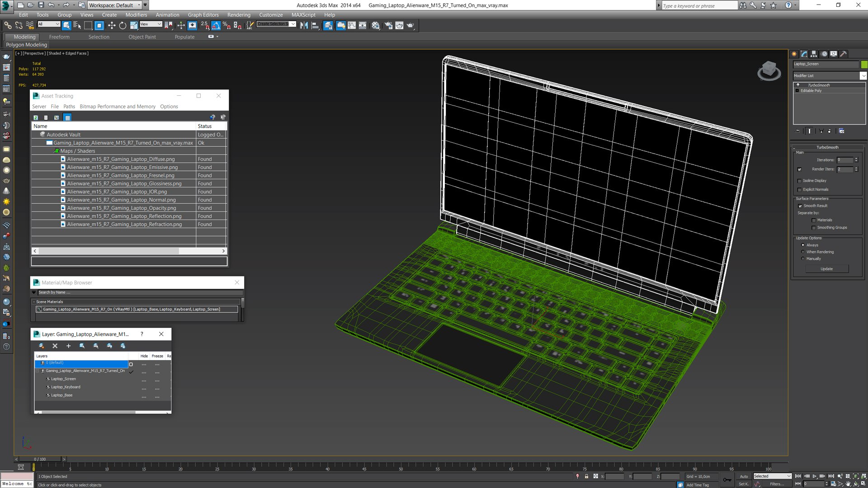Switch to the Freeform ribbon tab

tap(59, 37)
